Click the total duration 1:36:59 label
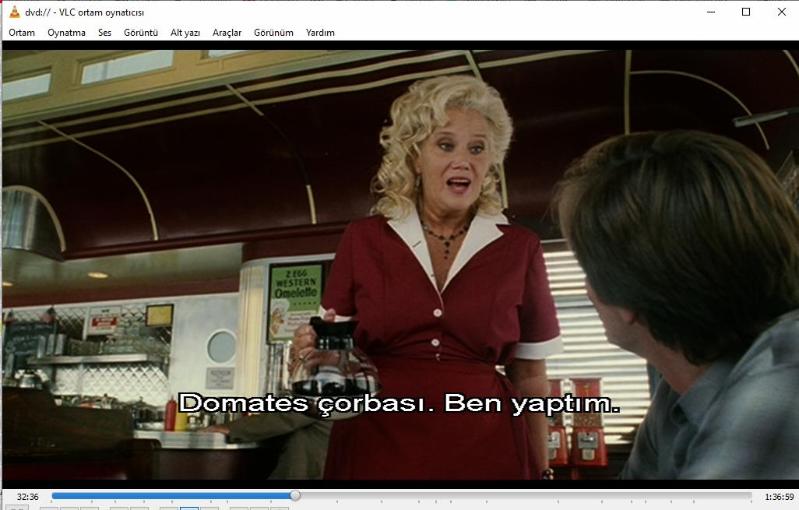The height and width of the screenshot is (510, 799). [779, 497]
